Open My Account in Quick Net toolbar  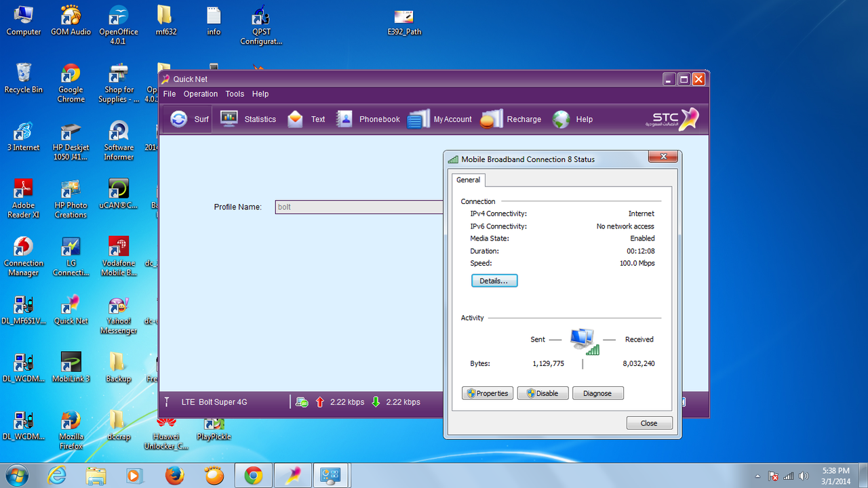pos(439,119)
